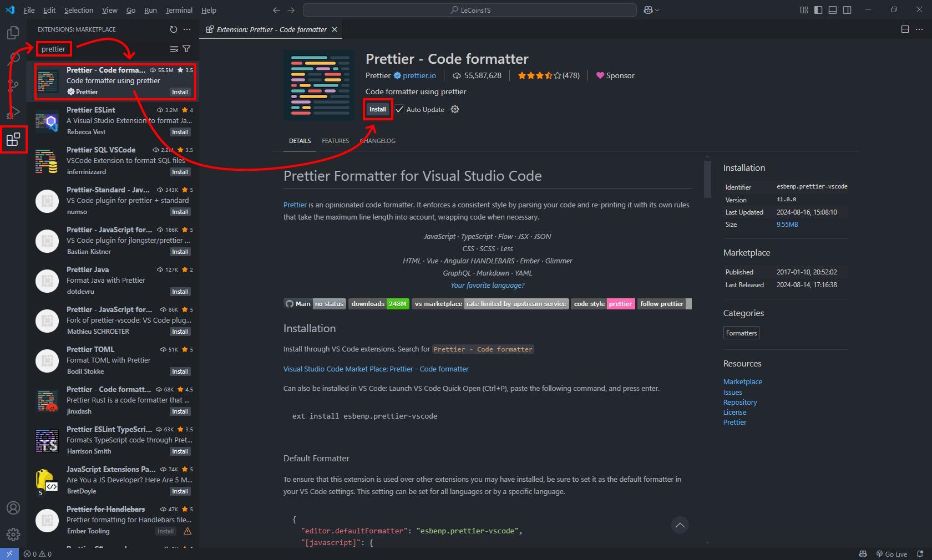
Task: Refresh the extensions marketplace list
Action: pos(173,29)
